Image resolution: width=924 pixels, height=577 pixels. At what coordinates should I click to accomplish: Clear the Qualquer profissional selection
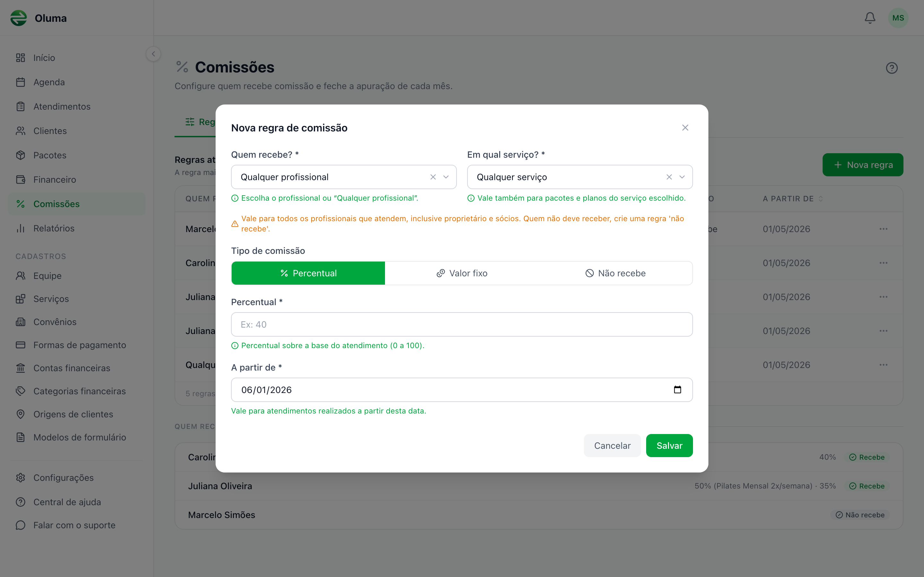433,177
